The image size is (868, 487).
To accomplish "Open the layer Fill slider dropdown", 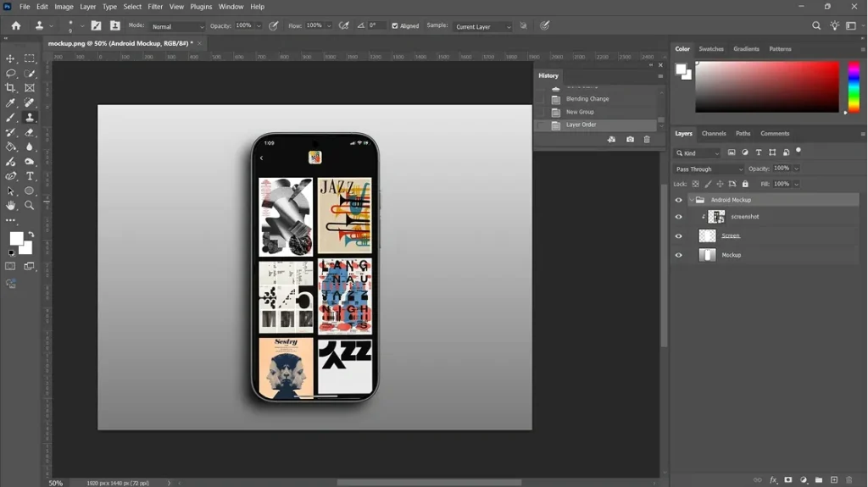I will click(x=797, y=184).
